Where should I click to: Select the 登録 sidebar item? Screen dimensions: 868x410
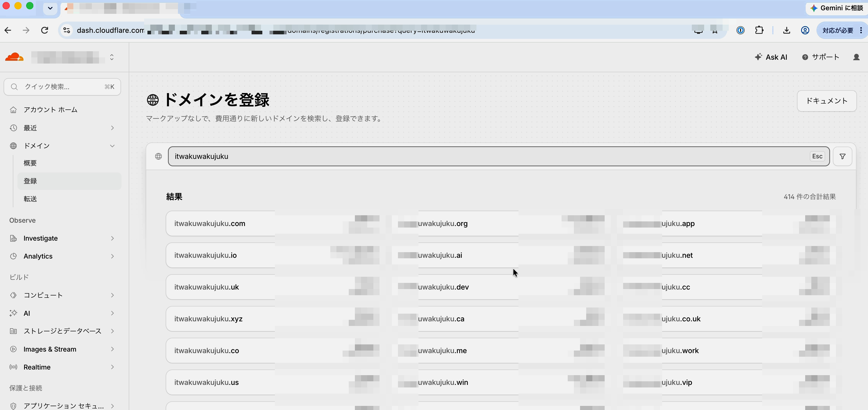coord(69,181)
